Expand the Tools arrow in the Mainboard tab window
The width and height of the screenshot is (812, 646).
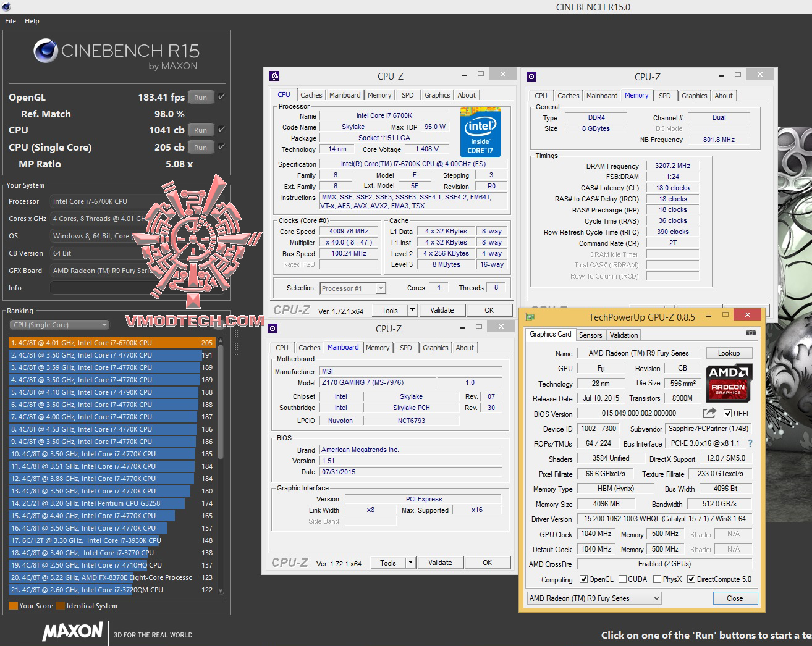411,563
